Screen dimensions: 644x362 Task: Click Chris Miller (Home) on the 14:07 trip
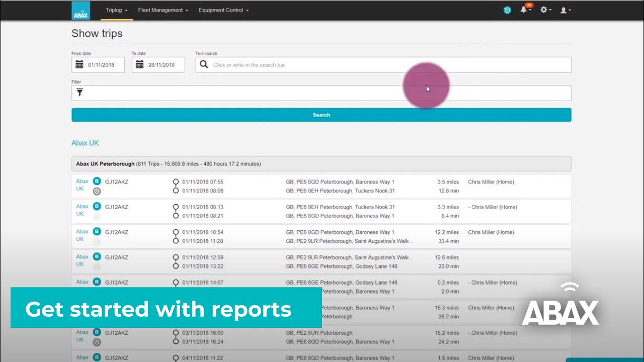pos(493,283)
